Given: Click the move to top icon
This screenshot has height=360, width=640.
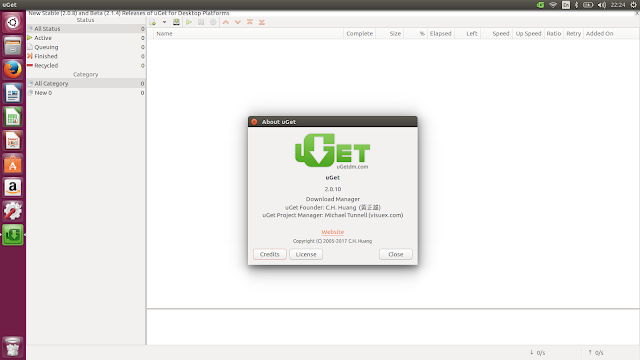Looking at the screenshot, I should pyautogui.click(x=250, y=22).
